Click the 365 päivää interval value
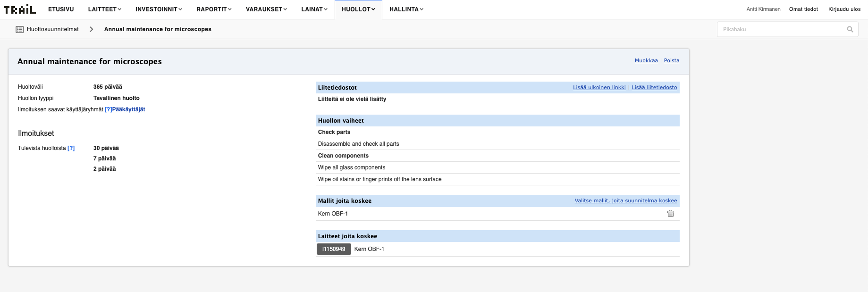 coord(108,87)
